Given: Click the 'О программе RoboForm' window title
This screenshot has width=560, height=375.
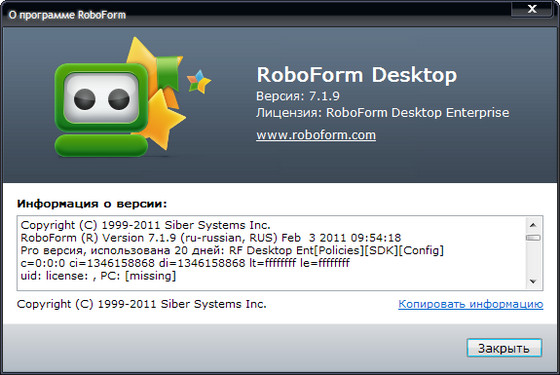Looking at the screenshot, I should click(67, 15).
